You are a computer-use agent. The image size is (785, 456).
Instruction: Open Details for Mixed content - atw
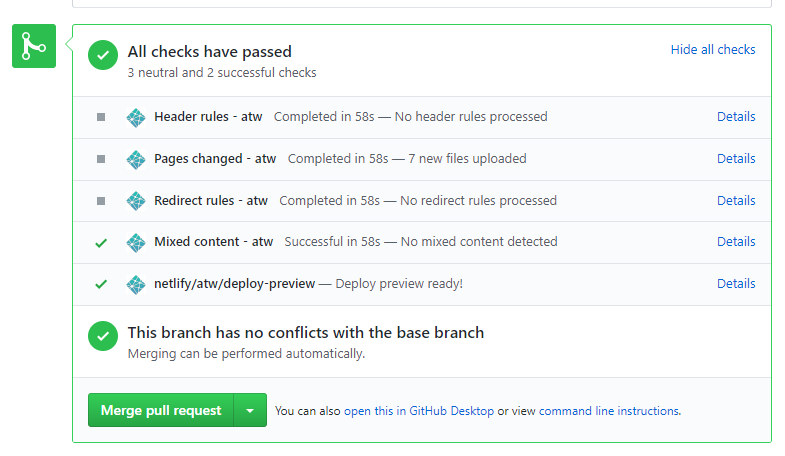coord(736,242)
